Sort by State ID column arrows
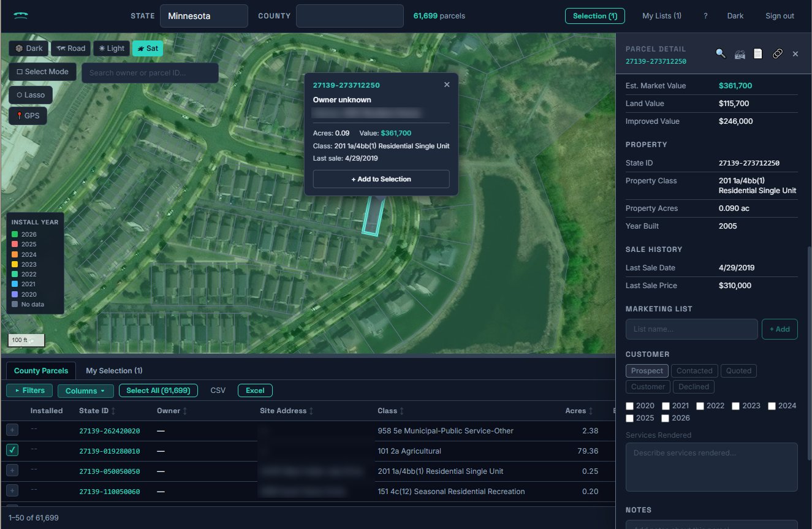 tap(113, 411)
